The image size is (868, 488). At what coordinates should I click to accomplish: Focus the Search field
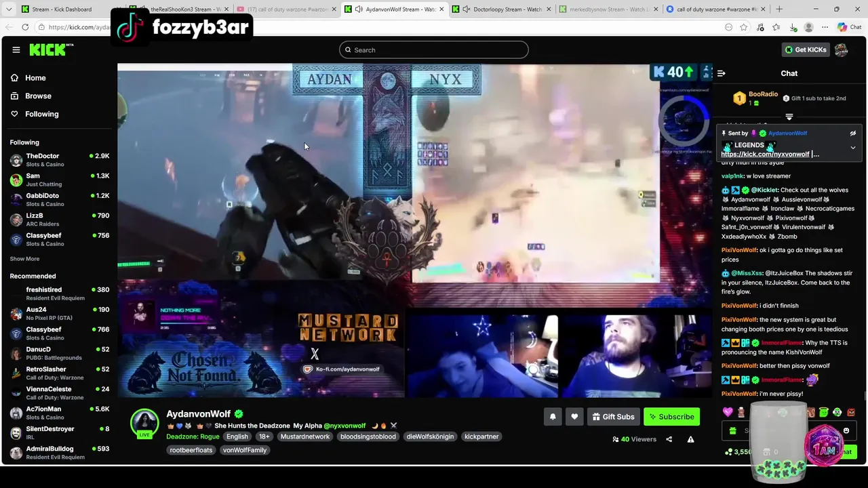coord(434,50)
